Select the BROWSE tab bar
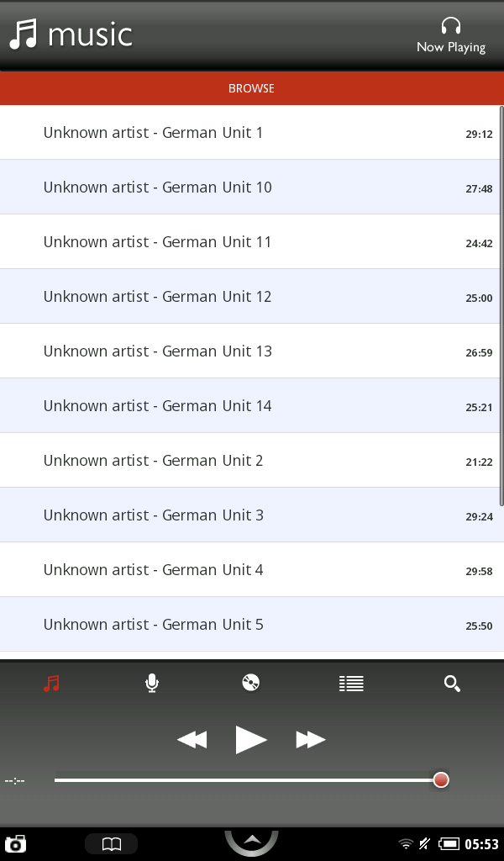 (x=251, y=88)
